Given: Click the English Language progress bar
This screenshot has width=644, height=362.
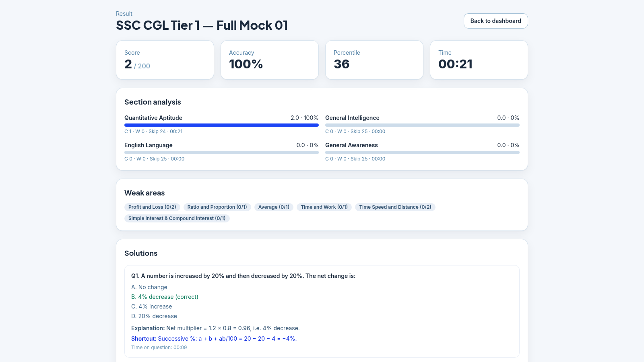Looking at the screenshot, I should point(221,152).
